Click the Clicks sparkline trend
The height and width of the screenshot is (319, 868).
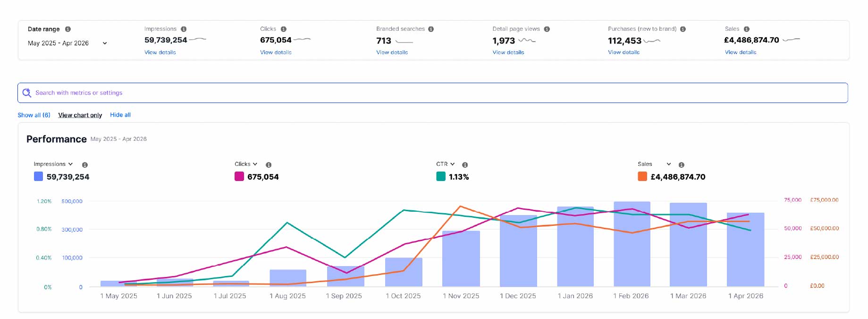[302, 39]
